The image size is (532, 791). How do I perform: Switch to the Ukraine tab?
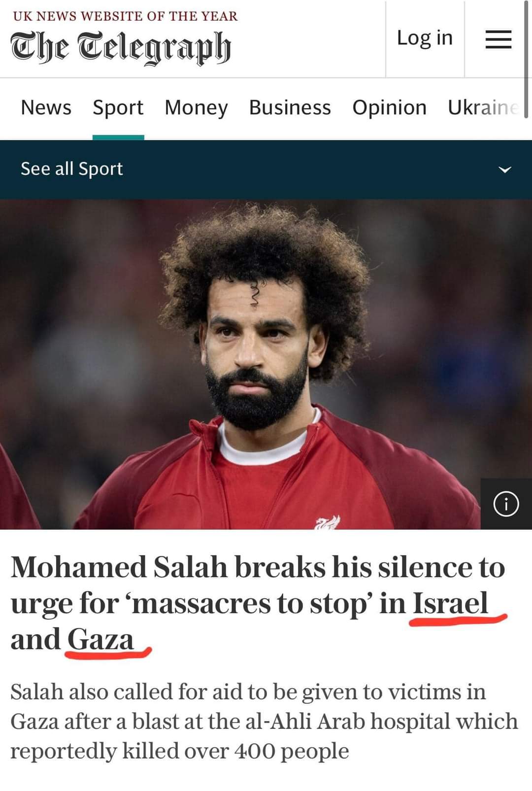coord(484,107)
